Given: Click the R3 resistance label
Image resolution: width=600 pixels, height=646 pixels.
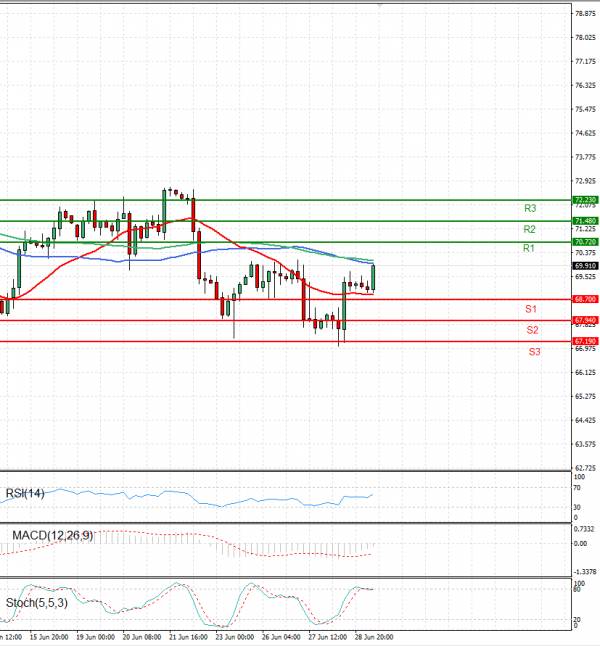Looking at the screenshot, I should click(x=530, y=208).
